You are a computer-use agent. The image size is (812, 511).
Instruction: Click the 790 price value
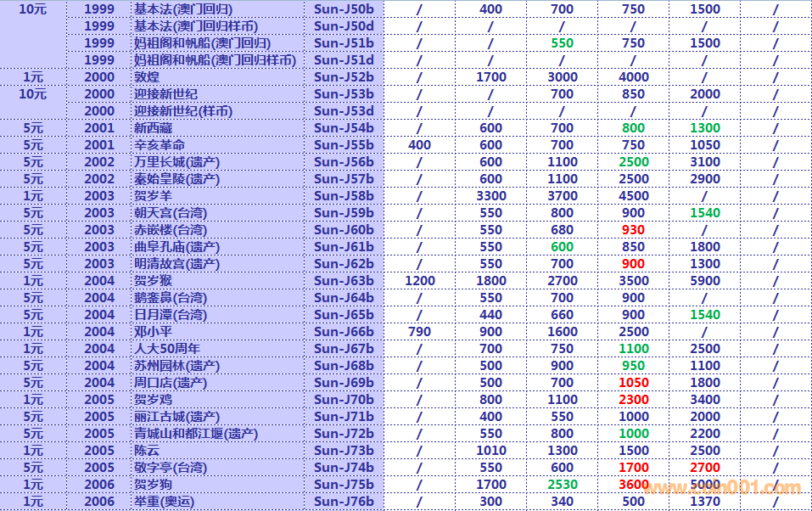click(x=419, y=332)
